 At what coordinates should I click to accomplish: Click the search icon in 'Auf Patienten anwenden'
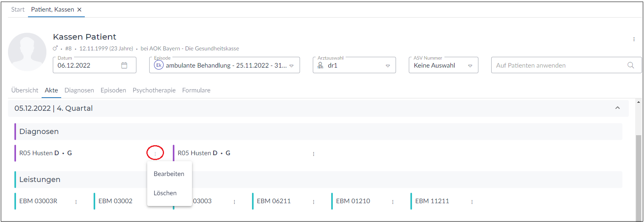[630, 65]
